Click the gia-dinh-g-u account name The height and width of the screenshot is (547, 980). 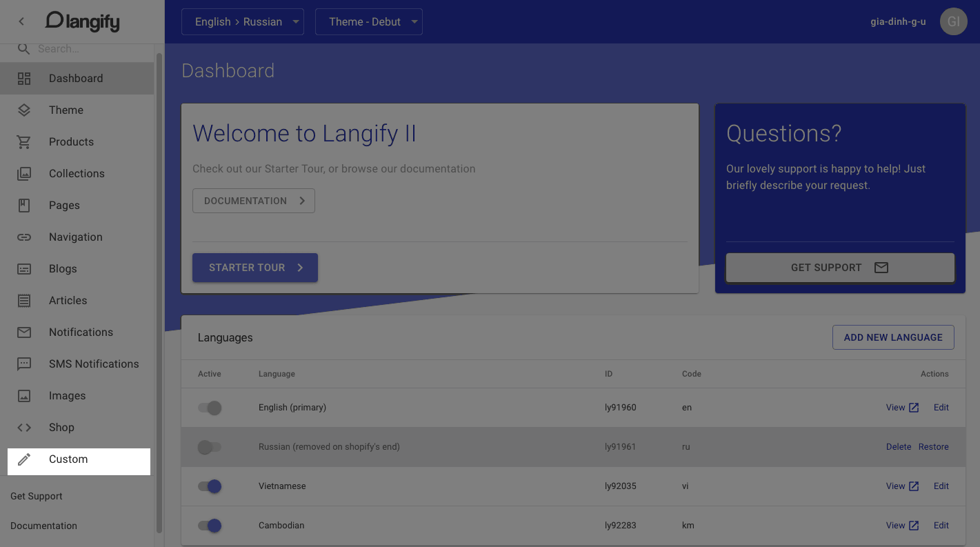click(x=898, y=22)
